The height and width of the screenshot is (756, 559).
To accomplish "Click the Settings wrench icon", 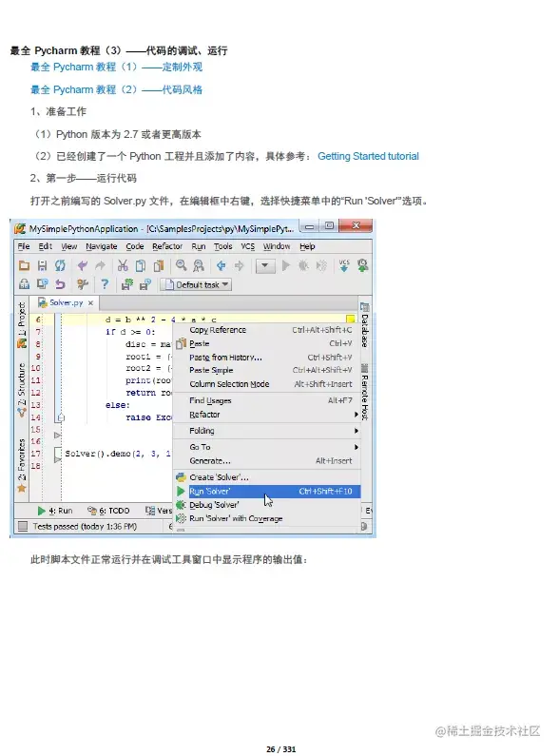I will (83, 284).
